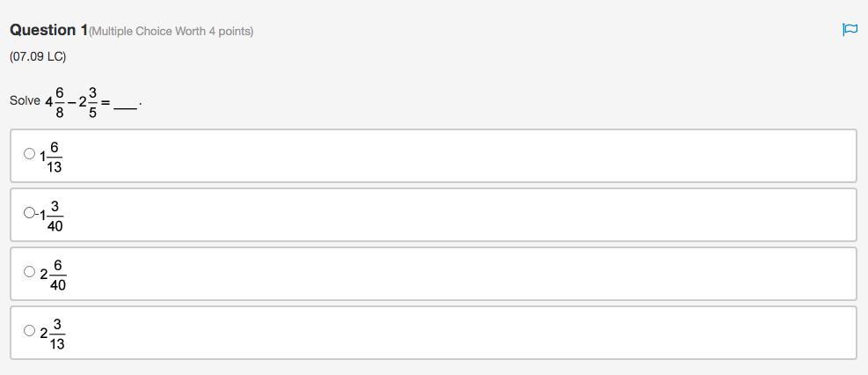Mark the 2 3/13 radio button
Screen dimensions: 868x375
click(x=29, y=331)
